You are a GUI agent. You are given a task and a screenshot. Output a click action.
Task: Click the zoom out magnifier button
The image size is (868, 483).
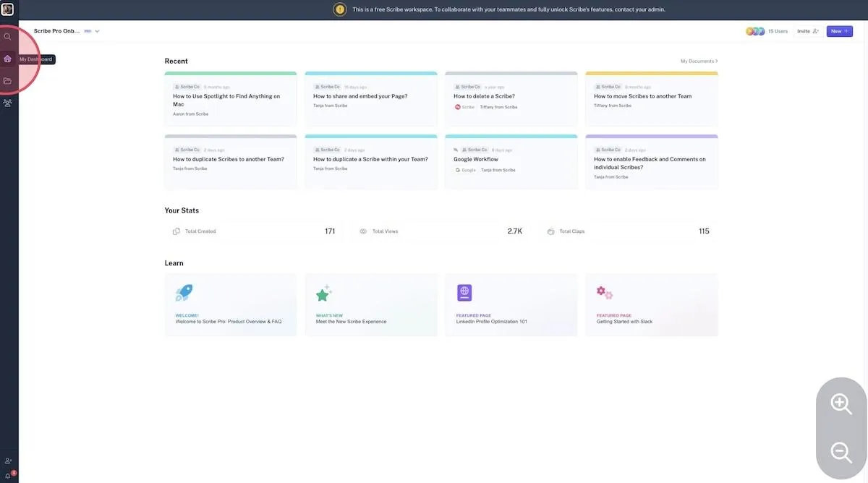(841, 453)
